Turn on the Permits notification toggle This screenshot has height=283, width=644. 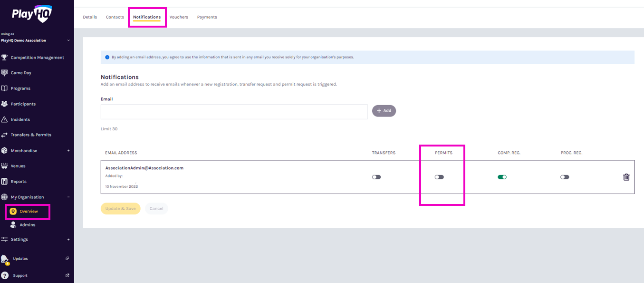tap(439, 177)
